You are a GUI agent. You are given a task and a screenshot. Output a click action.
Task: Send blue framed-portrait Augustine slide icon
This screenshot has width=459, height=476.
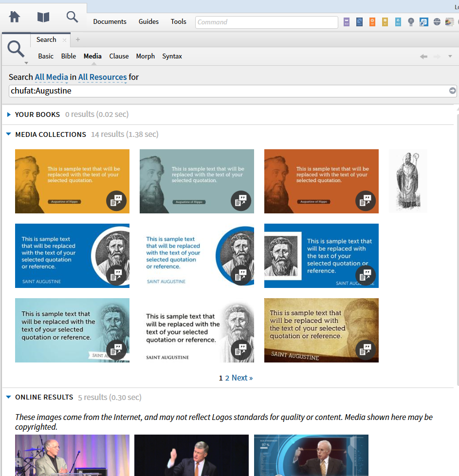point(366,275)
